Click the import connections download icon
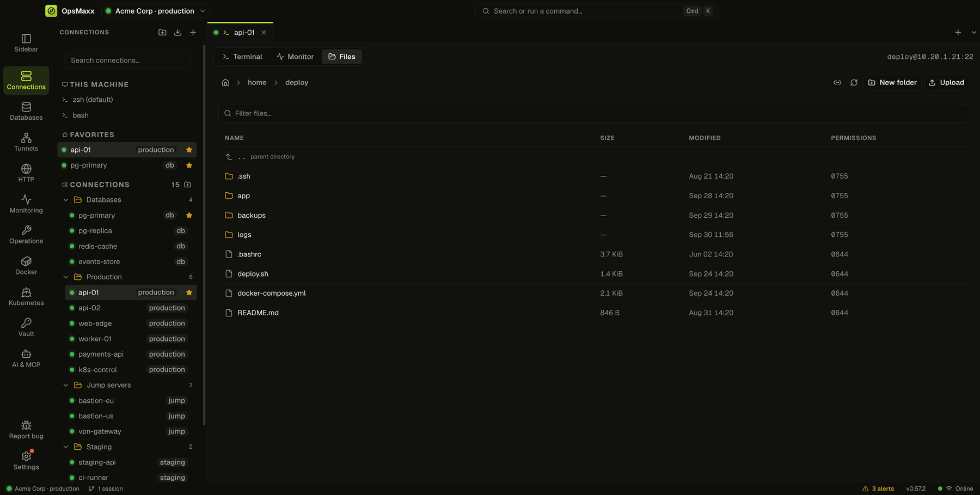 click(177, 33)
